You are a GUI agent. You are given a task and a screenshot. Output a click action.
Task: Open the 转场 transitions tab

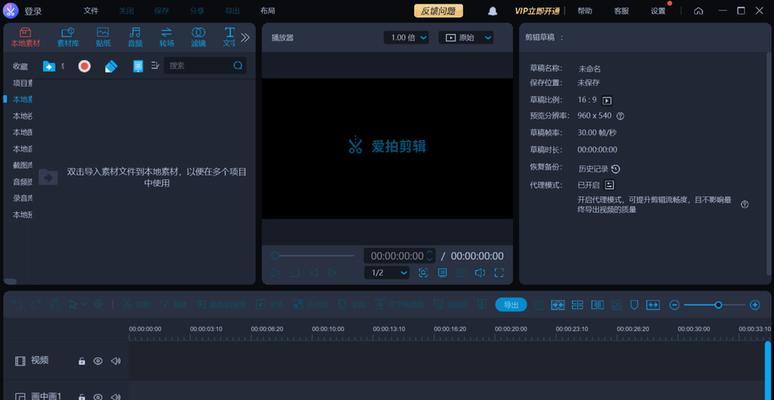167,37
